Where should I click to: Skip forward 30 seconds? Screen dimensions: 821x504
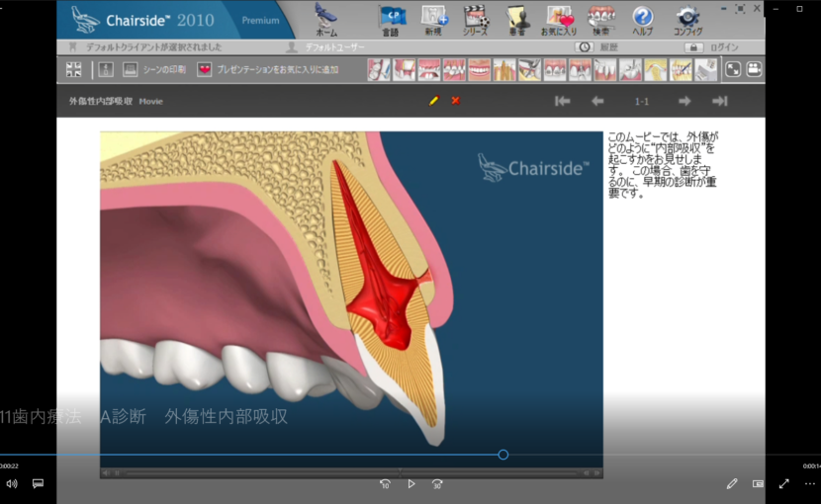(x=437, y=484)
